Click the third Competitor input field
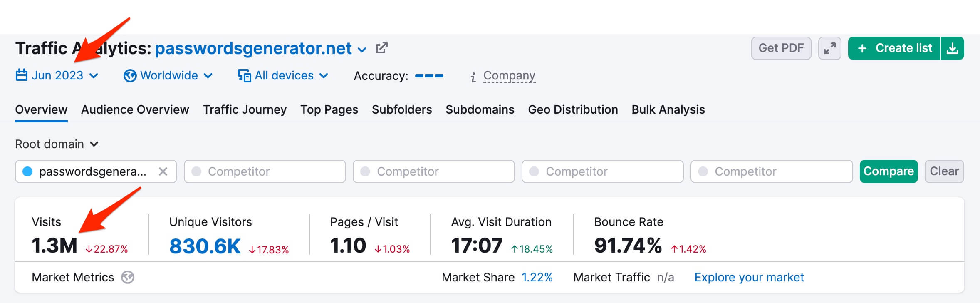 click(x=603, y=171)
